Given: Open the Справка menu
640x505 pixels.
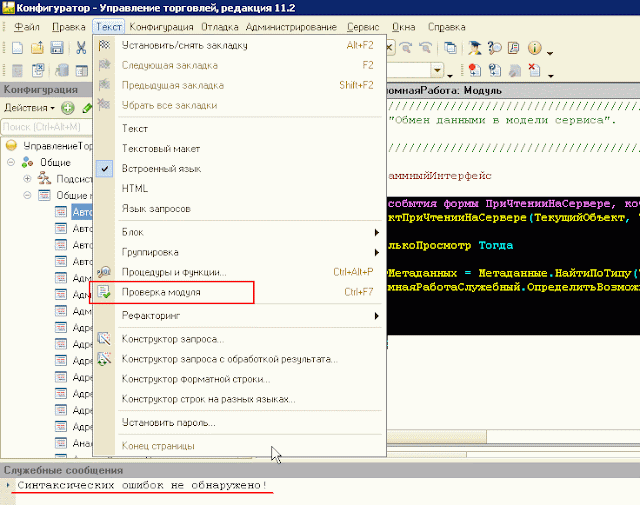Looking at the screenshot, I should tap(447, 27).
